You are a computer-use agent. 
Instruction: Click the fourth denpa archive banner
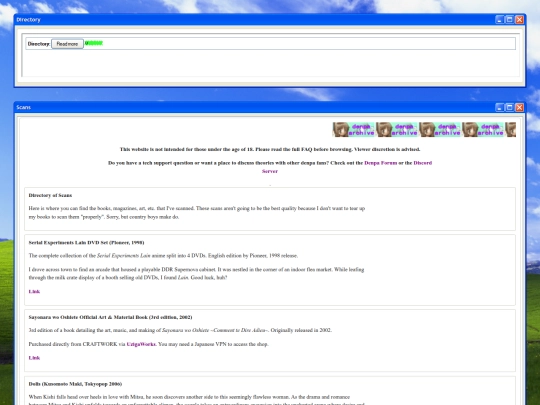tap(482, 129)
